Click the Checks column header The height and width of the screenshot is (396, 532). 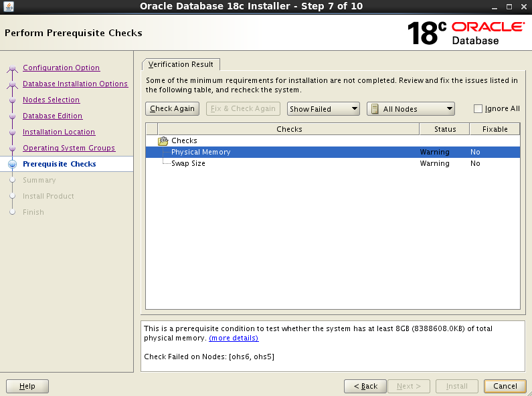pyautogui.click(x=288, y=129)
